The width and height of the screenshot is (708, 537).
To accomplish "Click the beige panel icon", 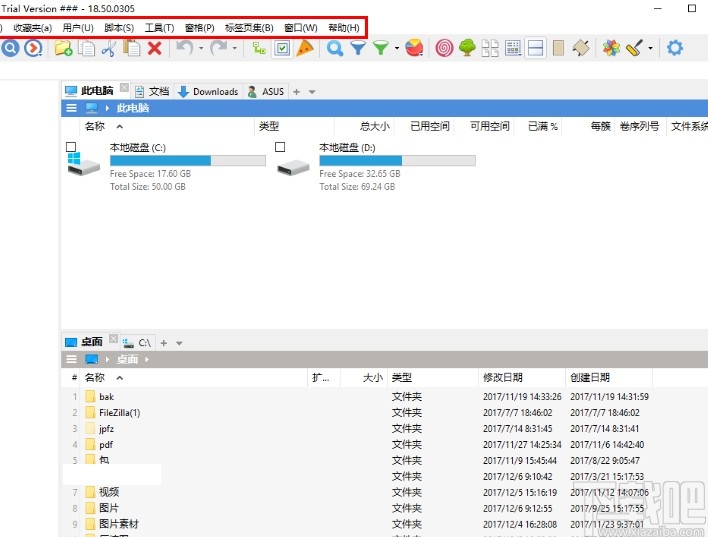I will (558, 48).
